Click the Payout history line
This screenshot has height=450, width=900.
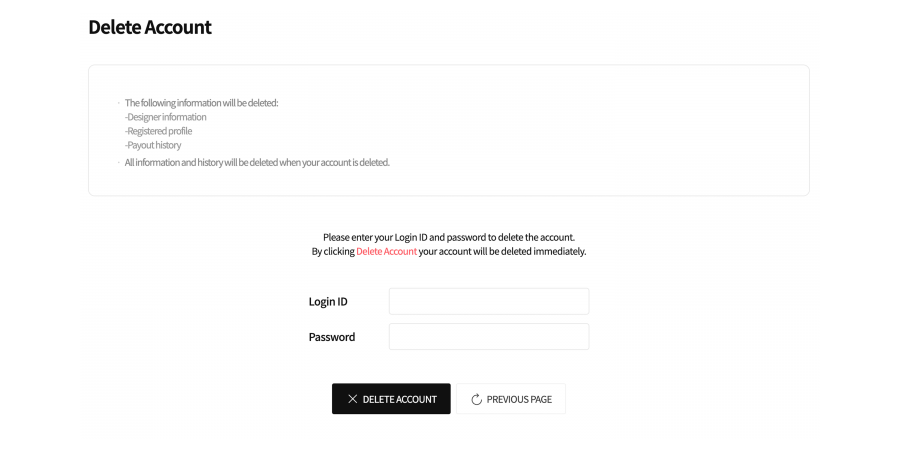(x=154, y=145)
